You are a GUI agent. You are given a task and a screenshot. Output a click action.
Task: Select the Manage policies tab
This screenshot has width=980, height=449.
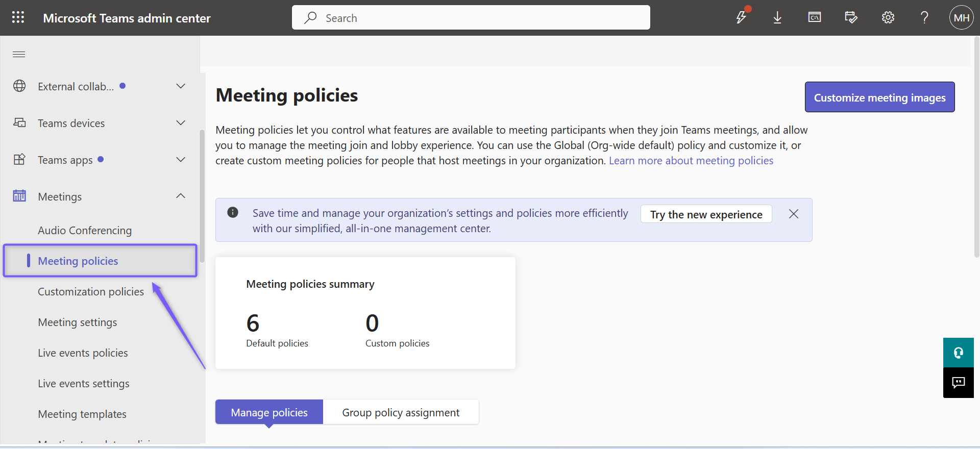(x=269, y=412)
